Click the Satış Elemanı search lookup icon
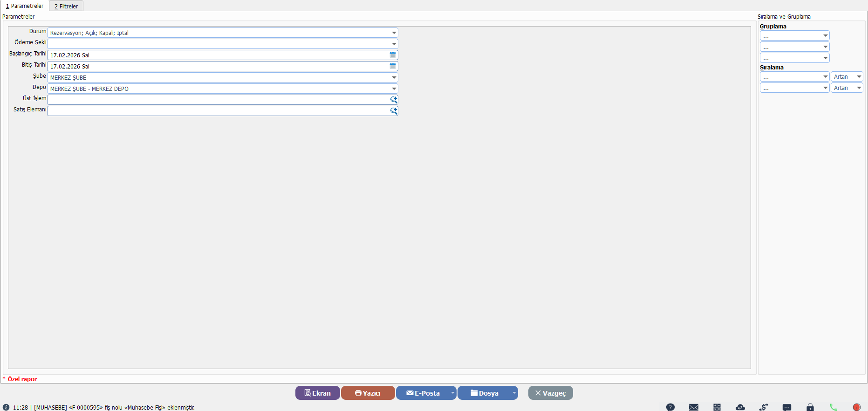The width and height of the screenshot is (868, 411). [394, 111]
